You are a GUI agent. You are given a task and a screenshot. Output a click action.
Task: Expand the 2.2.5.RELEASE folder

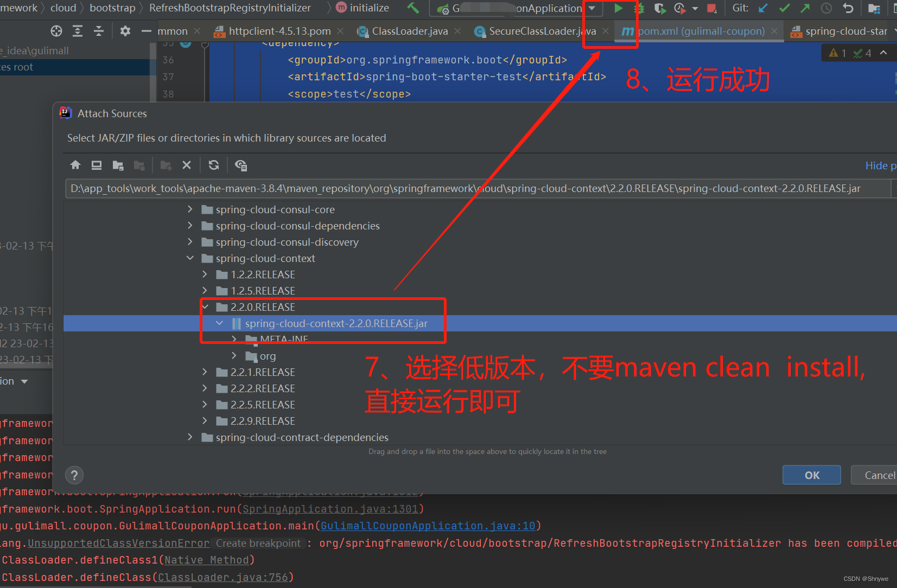point(205,405)
